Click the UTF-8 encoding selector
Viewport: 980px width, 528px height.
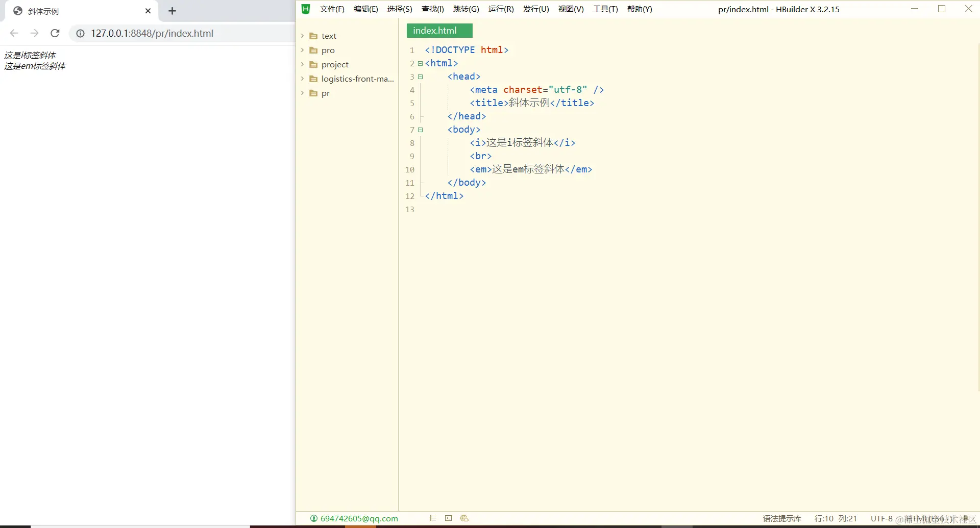[881, 518]
